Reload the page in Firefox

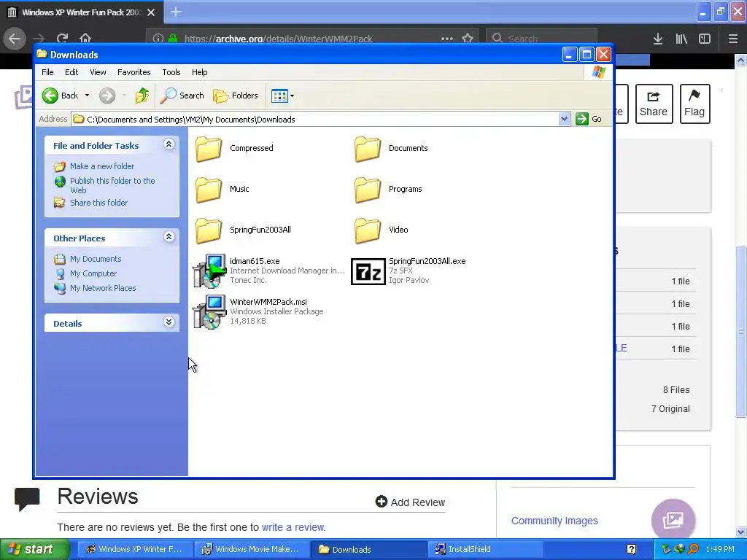coord(62,39)
